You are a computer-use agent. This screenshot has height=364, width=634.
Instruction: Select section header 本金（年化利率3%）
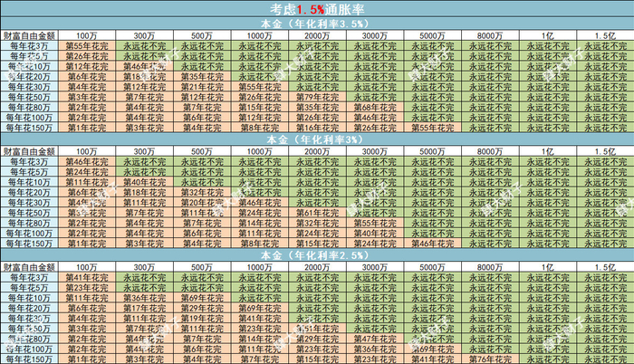(x=317, y=139)
